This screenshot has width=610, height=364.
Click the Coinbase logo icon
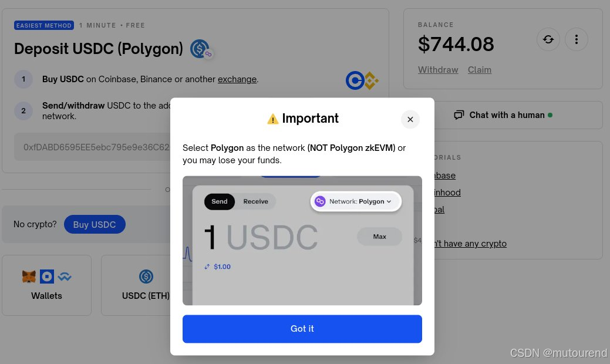[x=355, y=80]
